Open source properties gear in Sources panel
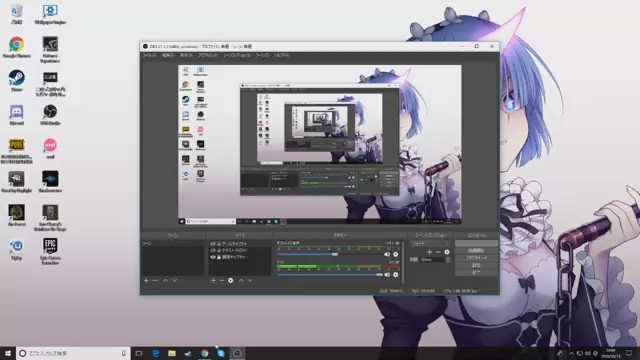 [x=231, y=280]
